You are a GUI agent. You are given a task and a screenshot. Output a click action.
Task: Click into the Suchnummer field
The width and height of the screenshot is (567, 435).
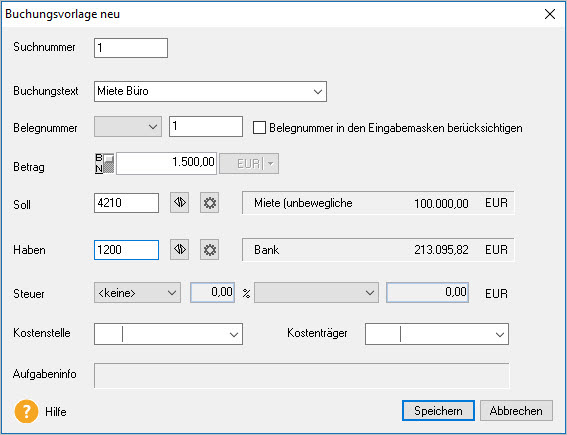coord(131,48)
